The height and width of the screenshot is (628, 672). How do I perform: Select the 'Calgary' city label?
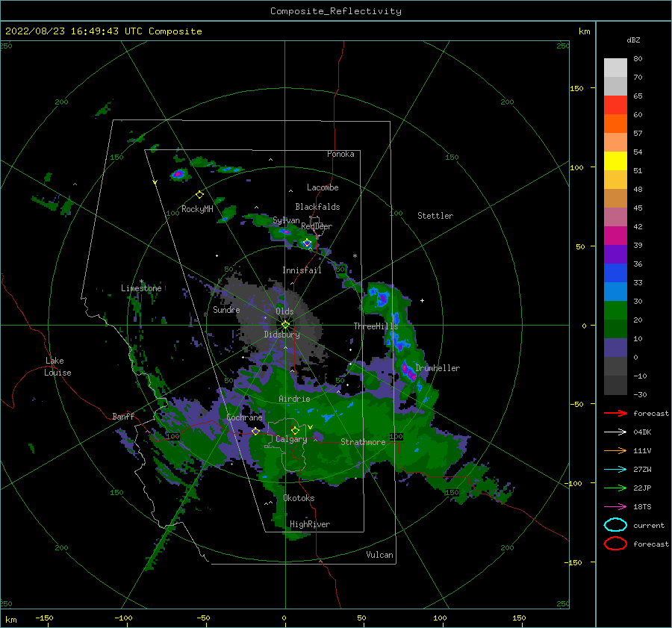pyautogui.click(x=291, y=439)
